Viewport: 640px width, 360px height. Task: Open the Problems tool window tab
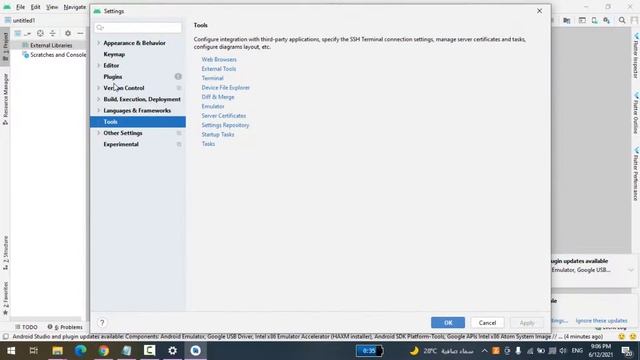pyautogui.click(x=65, y=327)
